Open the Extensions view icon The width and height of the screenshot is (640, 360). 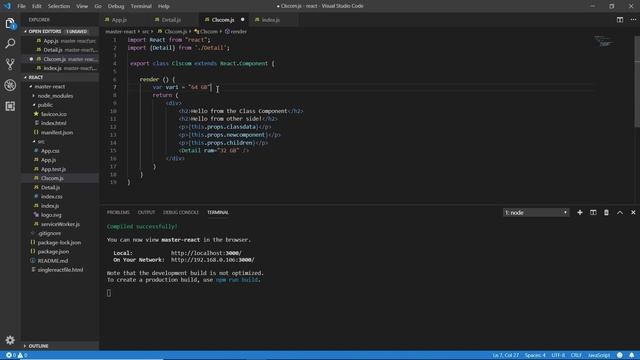(10, 106)
